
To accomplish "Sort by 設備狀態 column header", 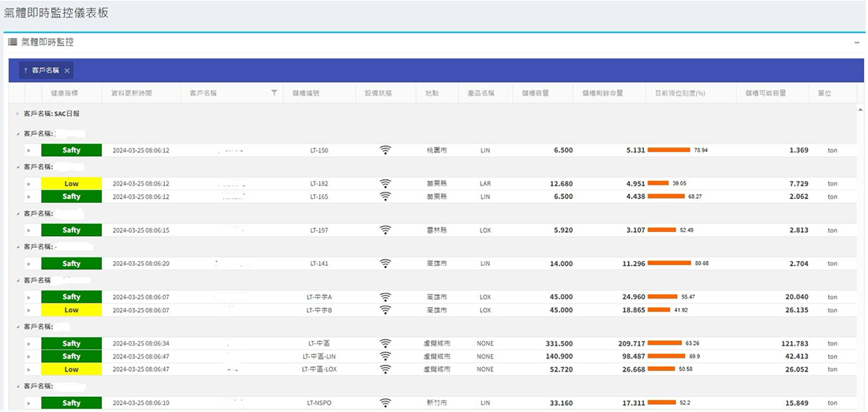I will tap(378, 93).
